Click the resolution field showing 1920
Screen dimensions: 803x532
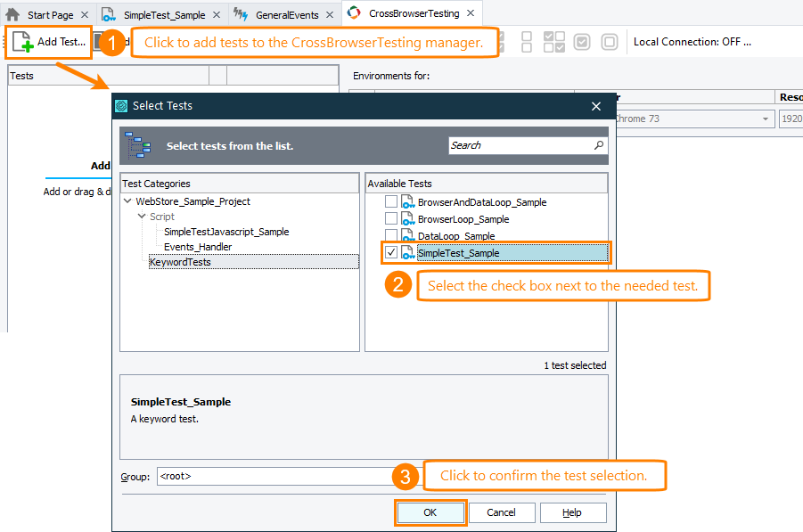click(x=791, y=119)
